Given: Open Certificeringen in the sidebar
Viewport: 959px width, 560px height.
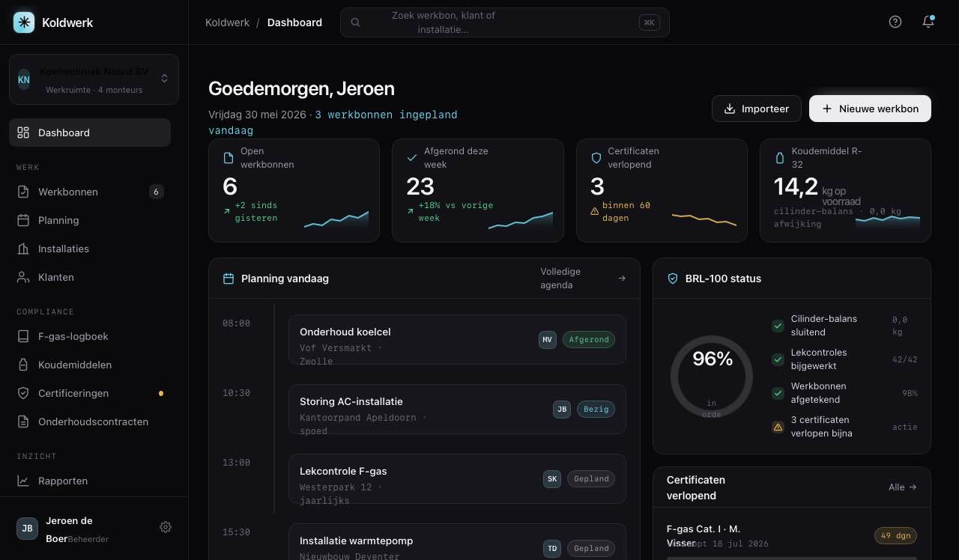Looking at the screenshot, I should coord(90,393).
